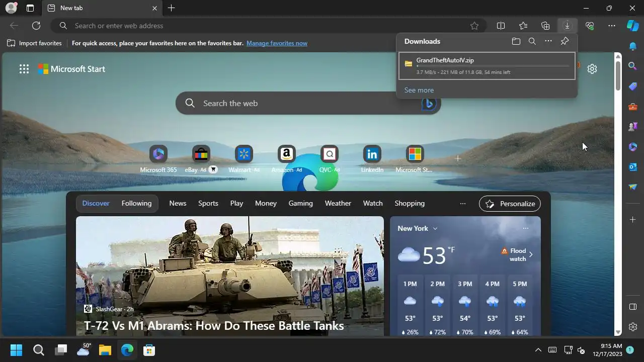Image resolution: width=644 pixels, height=362 pixels.
Task: Open Browser essentials heart icon
Action: point(590,26)
